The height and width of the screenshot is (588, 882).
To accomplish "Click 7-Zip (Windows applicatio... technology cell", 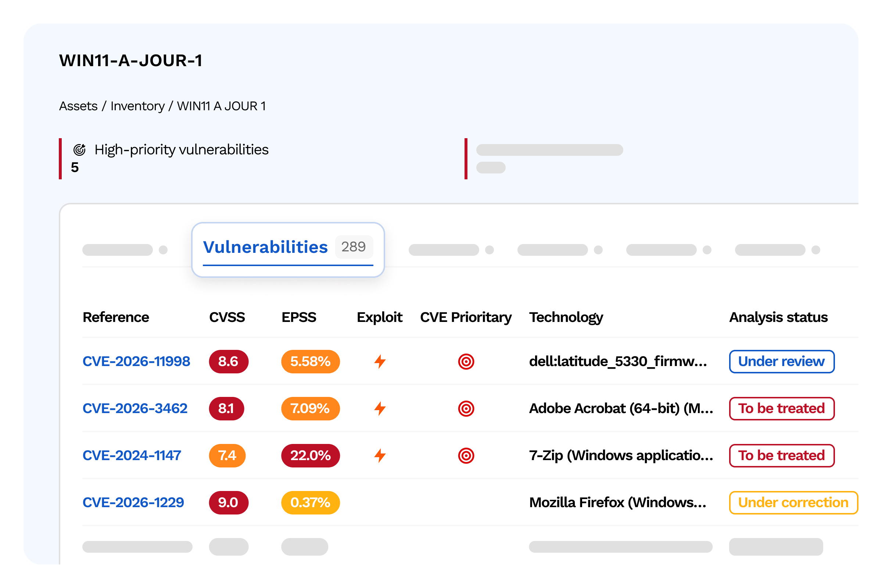I will 621,456.
